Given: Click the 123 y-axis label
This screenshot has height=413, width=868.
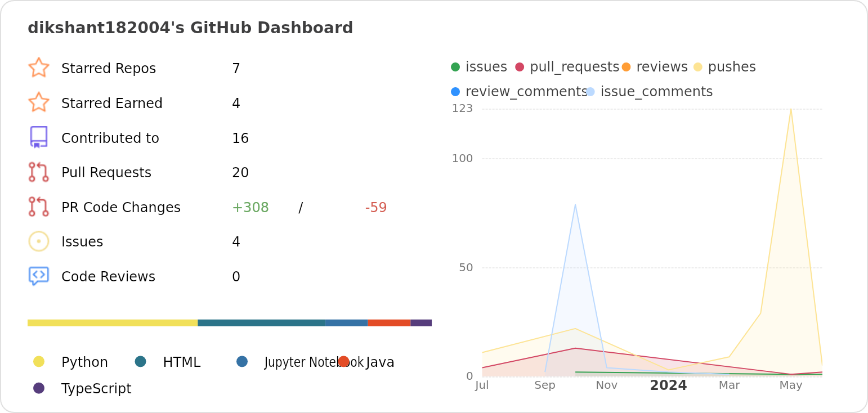Looking at the screenshot, I should pyautogui.click(x=462, y=108).
